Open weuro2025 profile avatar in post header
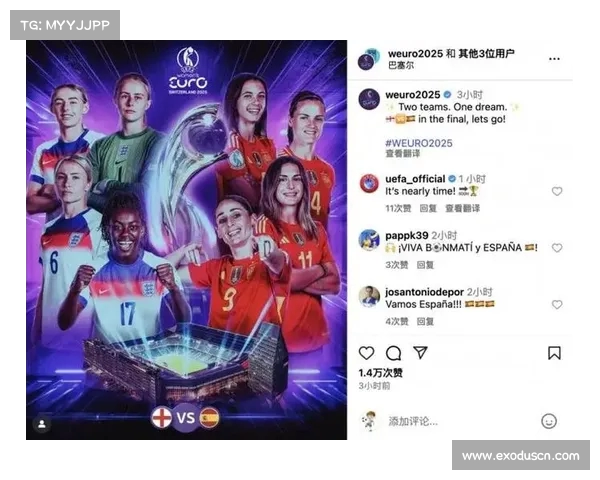The width and height of the screenshot is (600, 480). click(x=368, y=59)
